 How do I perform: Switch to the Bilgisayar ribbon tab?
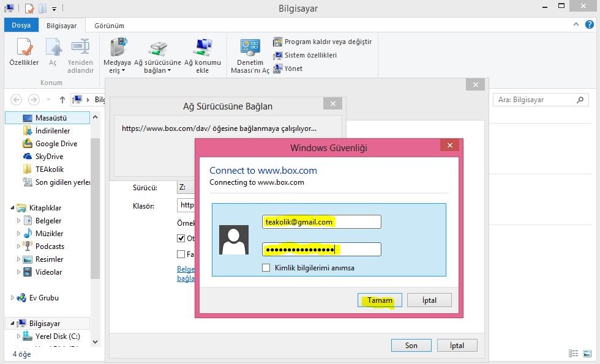pyautogui.click(x=62, y=25)
